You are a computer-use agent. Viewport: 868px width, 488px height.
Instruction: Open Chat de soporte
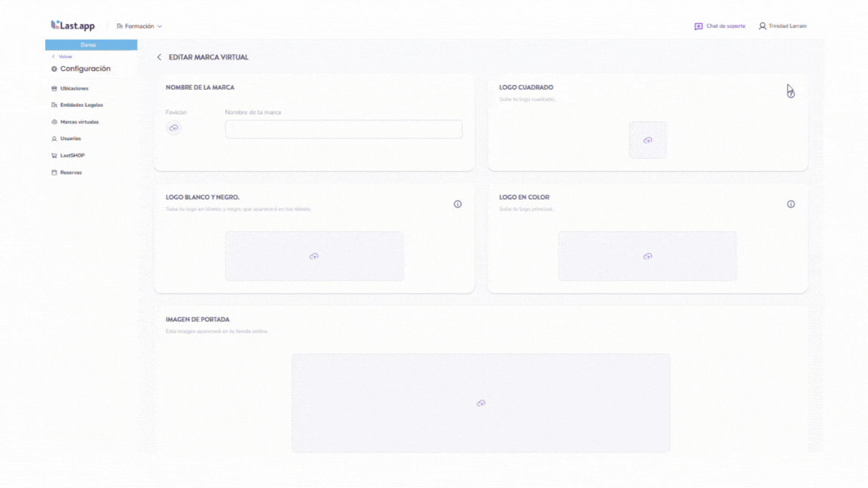pyautogui.click(x=720, y=26)
